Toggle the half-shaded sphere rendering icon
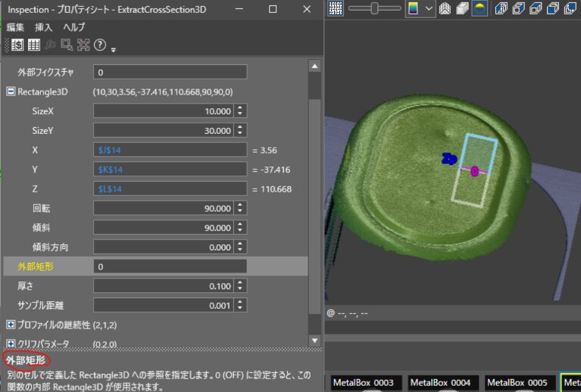Screen dimensions: 581x392 click(479, 8)
